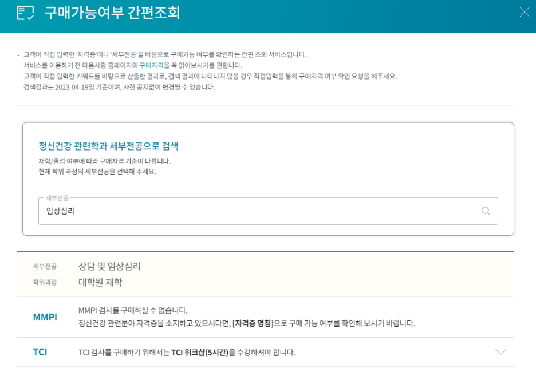Click the magnifier search icon in 세부전공 field
The image size is (536, 392).
point(486,211)
